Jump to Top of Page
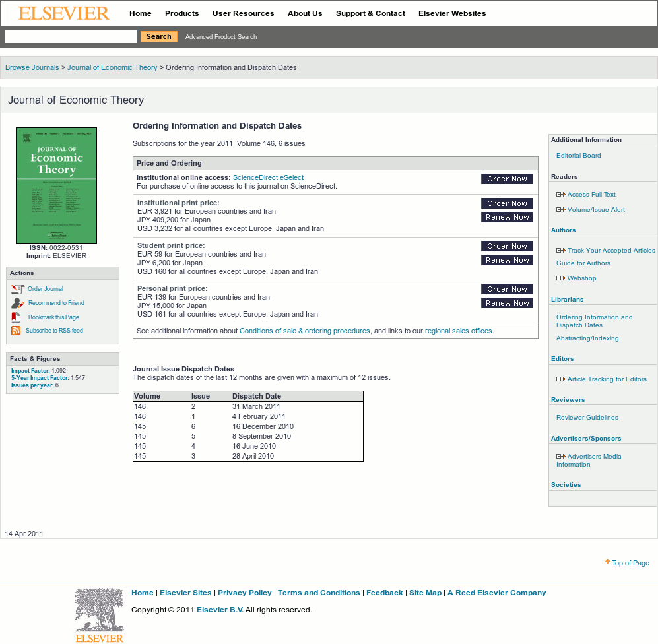 pyautogui.click(x=630, y=563)
